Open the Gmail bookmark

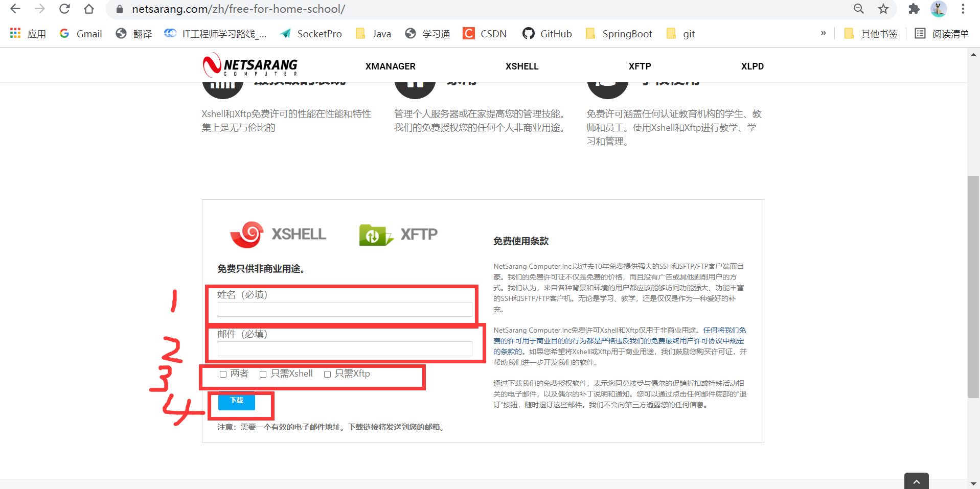[x=81, y=34]
